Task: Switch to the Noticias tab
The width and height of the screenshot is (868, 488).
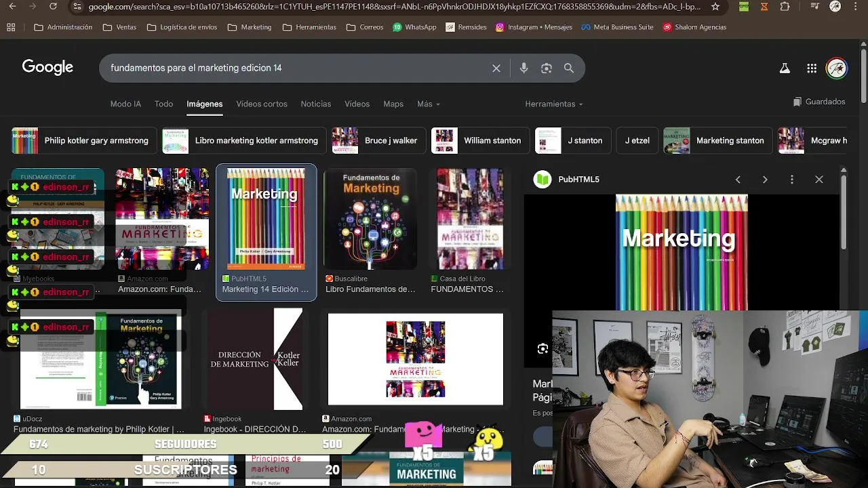Action: pyautogui.click(x=316, y=104)
